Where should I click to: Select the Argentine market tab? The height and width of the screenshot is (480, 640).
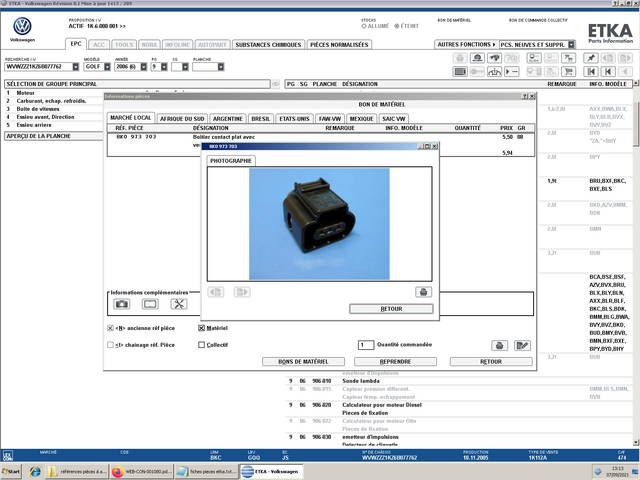[x=228, y=119]
